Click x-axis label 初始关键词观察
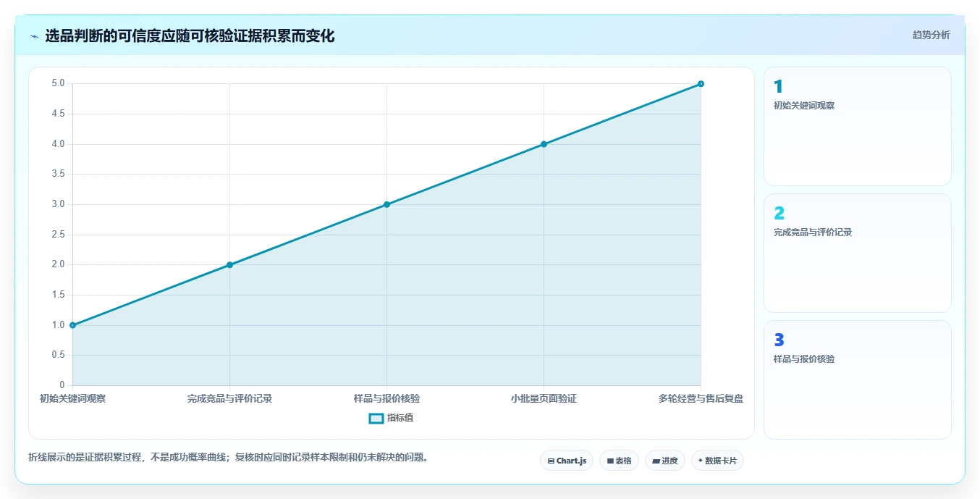Viewport: 980px width, 499px height. (73, 398)
